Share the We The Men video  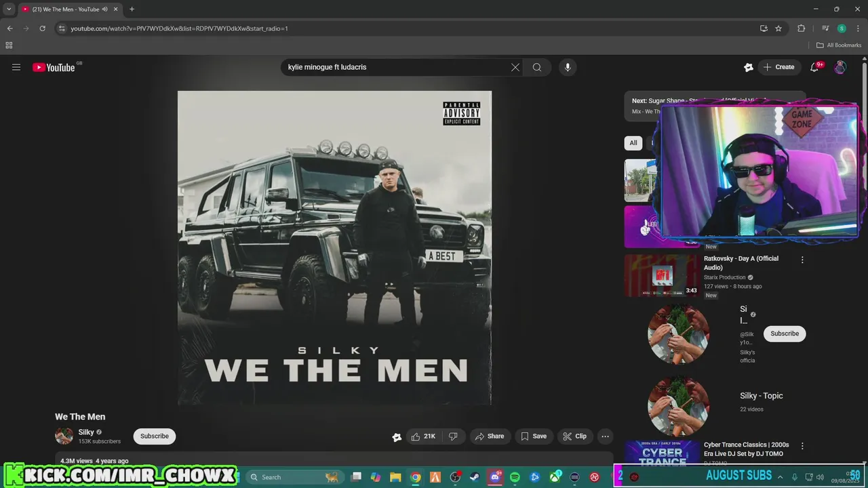489,436
